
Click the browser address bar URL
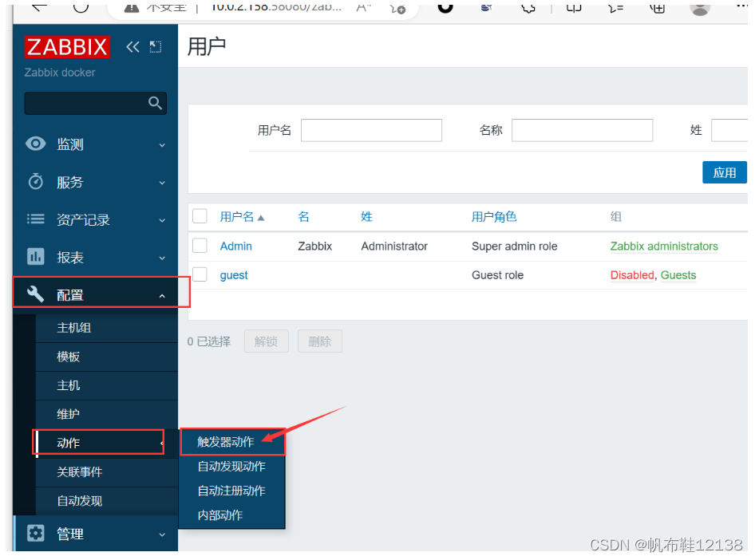(x=276, y=7)
